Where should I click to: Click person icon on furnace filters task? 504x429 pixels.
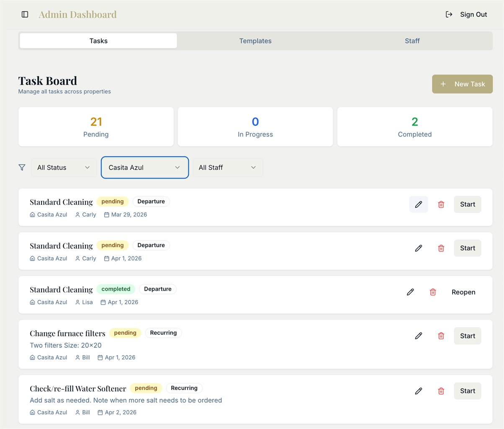point(77,357)
